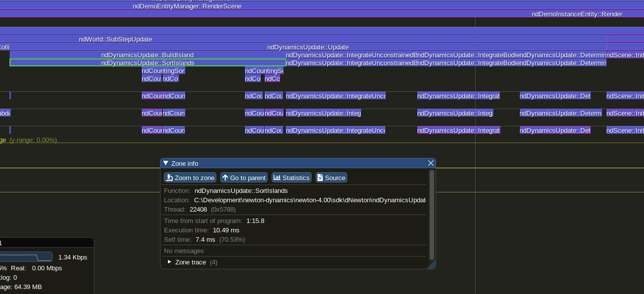Click the Zoom to zone button

tap(190, 178)
